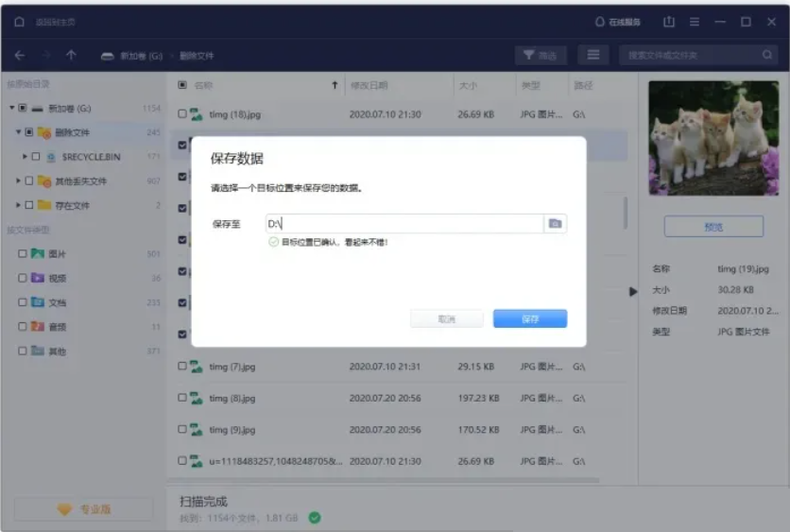
Task: Switch list view with the view-mode icon
Action: 592,56
